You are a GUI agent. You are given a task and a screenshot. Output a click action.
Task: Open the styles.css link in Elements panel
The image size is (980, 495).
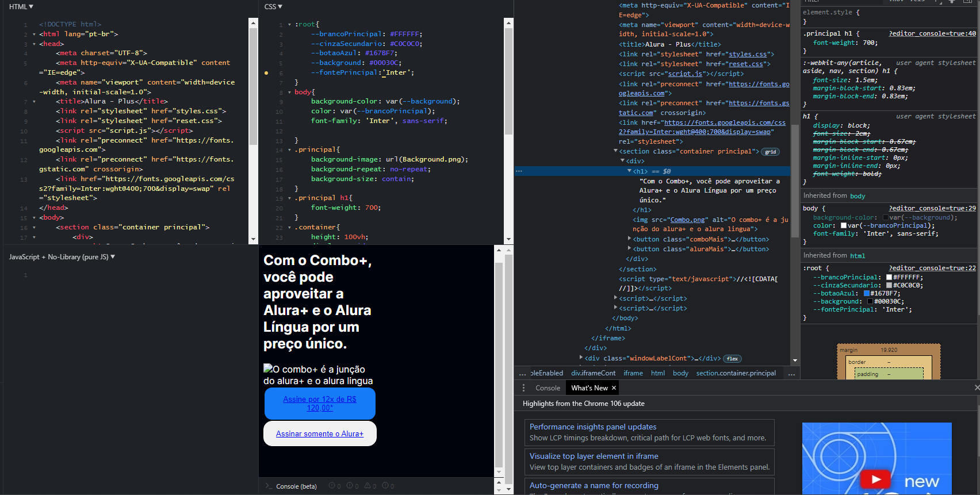(x=748, y=54)
